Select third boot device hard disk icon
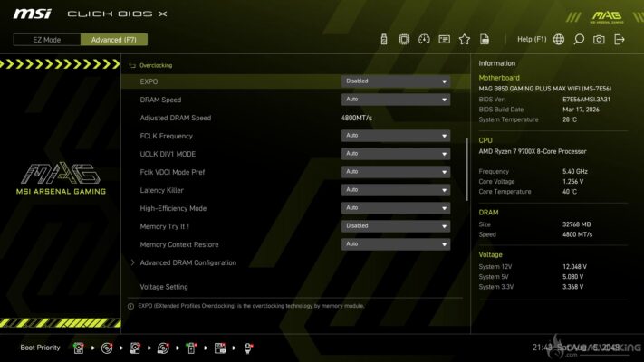This screenshot has height=362, width=644. [x=135, y=348]
